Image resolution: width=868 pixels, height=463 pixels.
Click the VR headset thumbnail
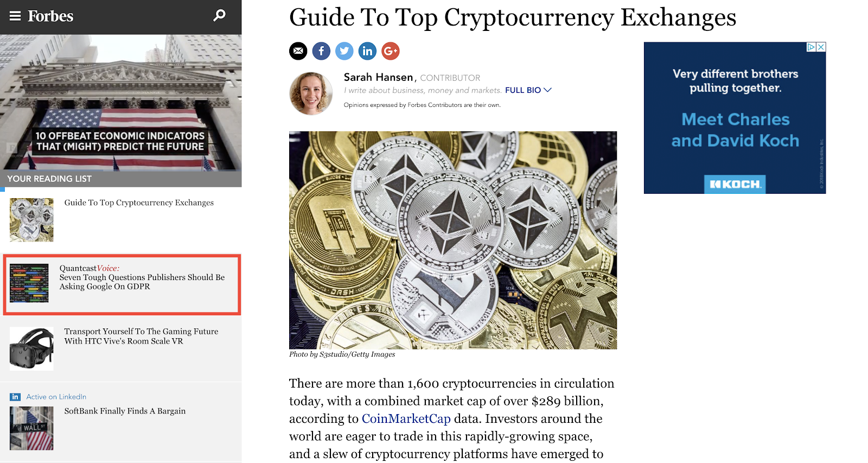point(31,348)
